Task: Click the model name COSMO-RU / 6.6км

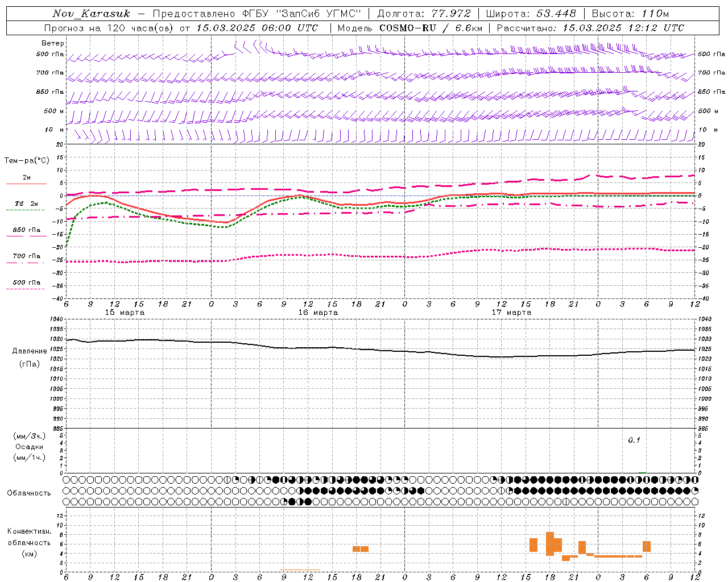Action: point(431,28)
